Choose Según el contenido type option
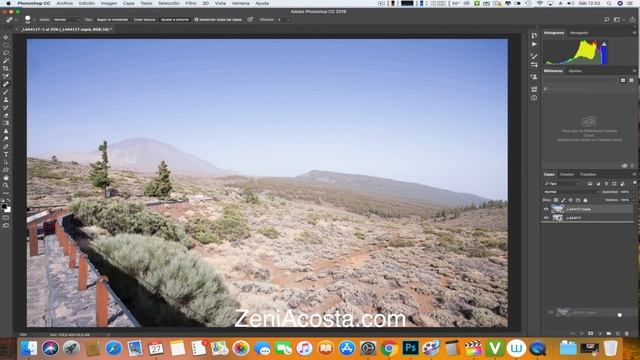Image resolution: width=640 pixels, height=360 pixels. tap(112, 20)
